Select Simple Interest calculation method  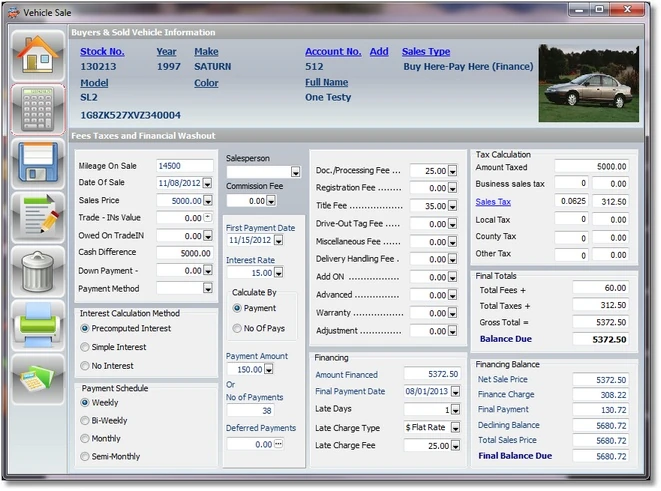click(x=85, y=347)
